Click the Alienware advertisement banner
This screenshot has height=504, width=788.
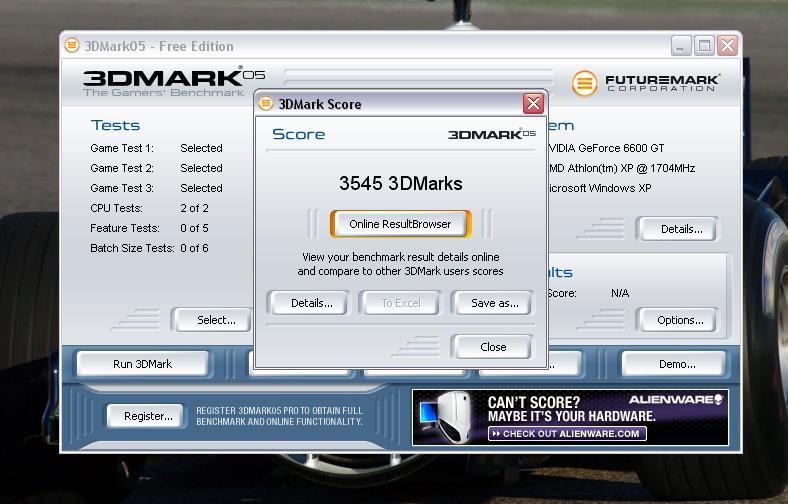point(570,418)
